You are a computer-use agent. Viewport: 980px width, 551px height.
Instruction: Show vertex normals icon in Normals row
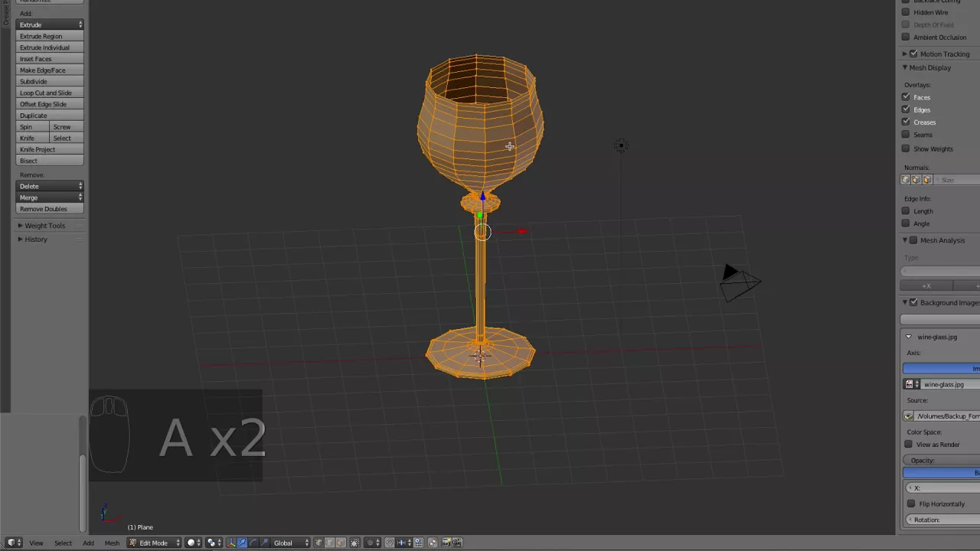pyautogui.click(x=906, y=180)
